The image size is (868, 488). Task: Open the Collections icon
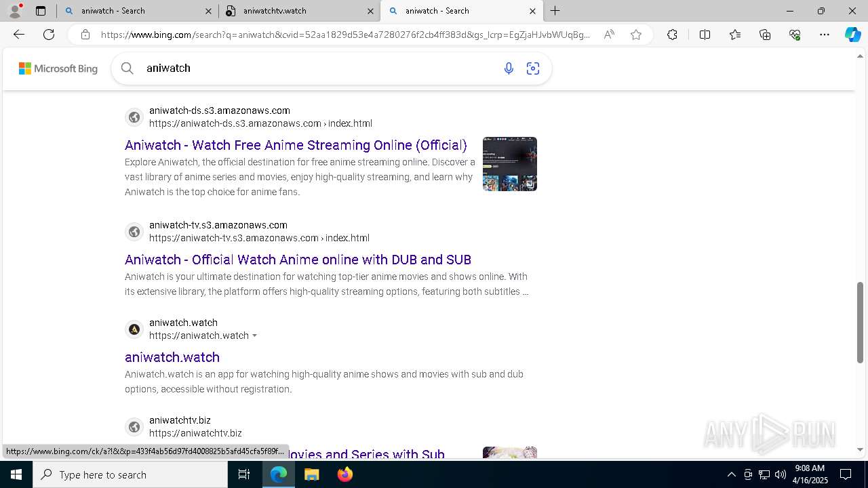point(765,35)
